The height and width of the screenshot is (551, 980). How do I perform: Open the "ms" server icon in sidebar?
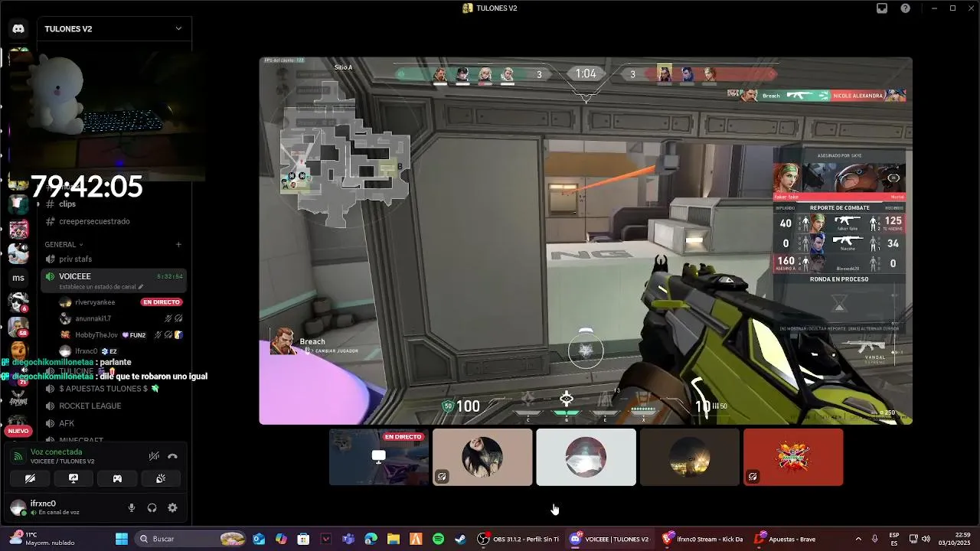[x=18, y=277]
